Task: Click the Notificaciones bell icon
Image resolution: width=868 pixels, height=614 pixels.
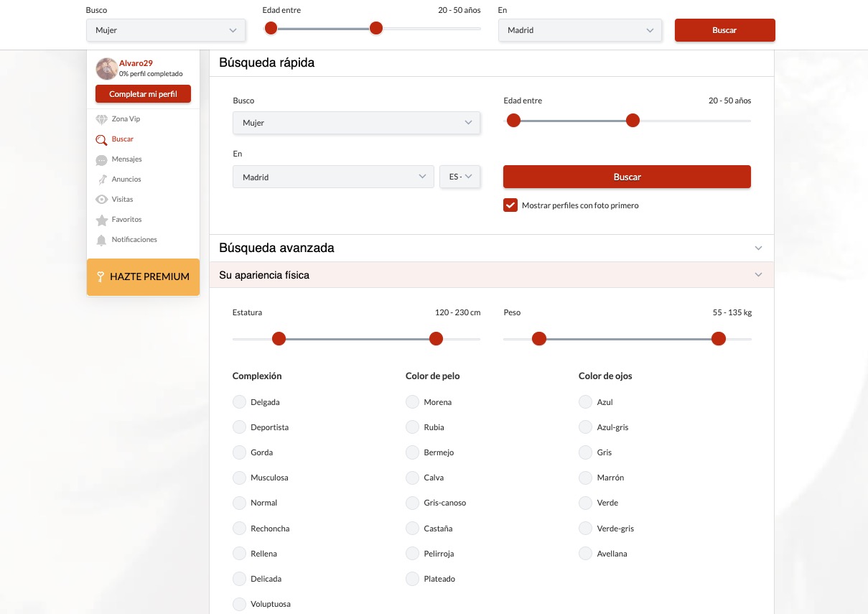Action: pyautogui.click(x=101, y=240)
